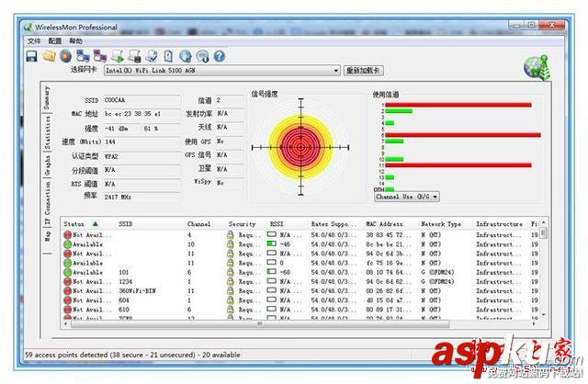The height and width of the screenshot is (384, 588).
Task: Switch to the Statistics vertical tab
Action: tap(47, 133)
